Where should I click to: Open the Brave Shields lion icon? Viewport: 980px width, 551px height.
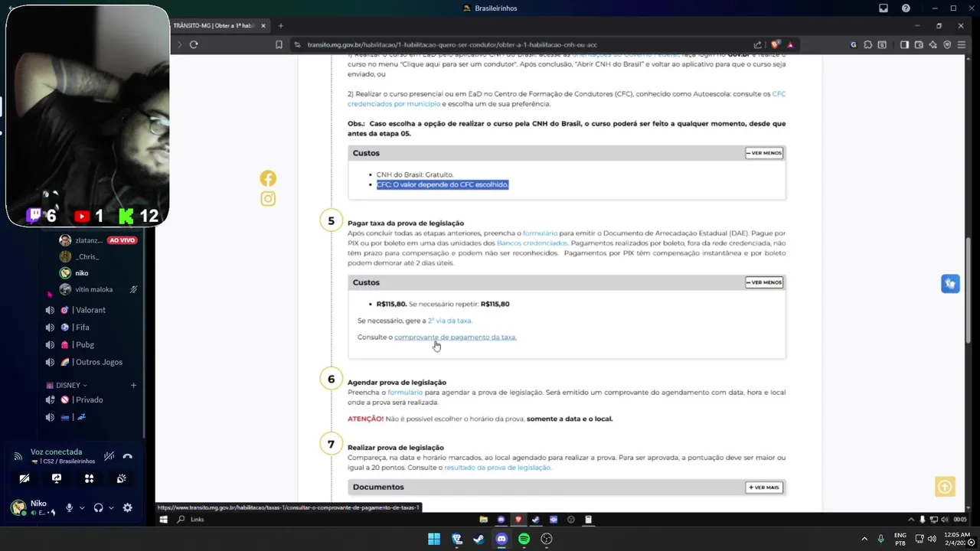775,44
